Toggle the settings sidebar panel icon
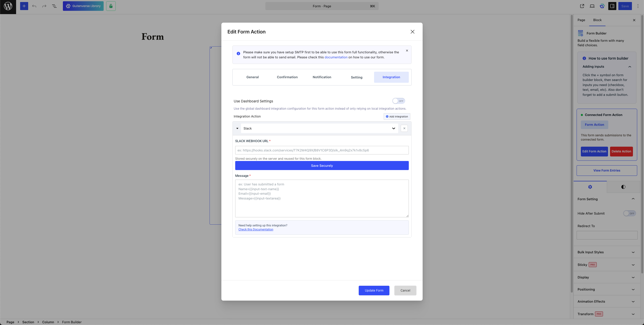This screenshot has height=325, width=644. 612,6
